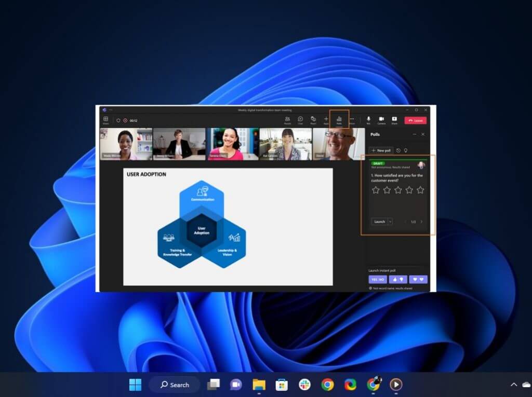Open the React emoji menu
The width and height of the screenshot is (532, 397).
coord(313,120)
